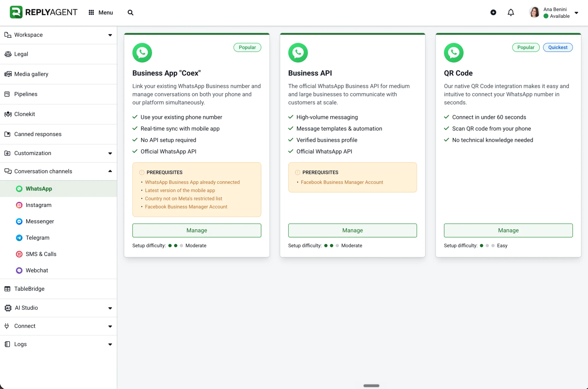Click the AI Studio chip icon
This screenshot has height=389, width=588.
8,308
